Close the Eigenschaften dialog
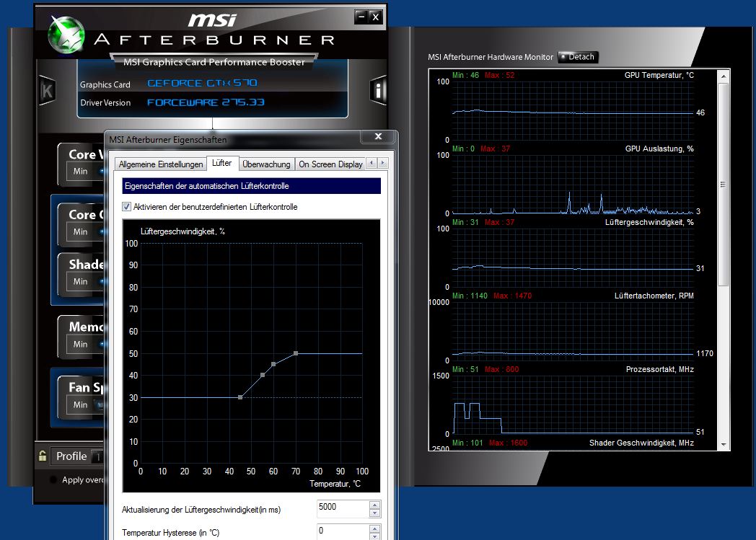 click(x=379, y=136)
